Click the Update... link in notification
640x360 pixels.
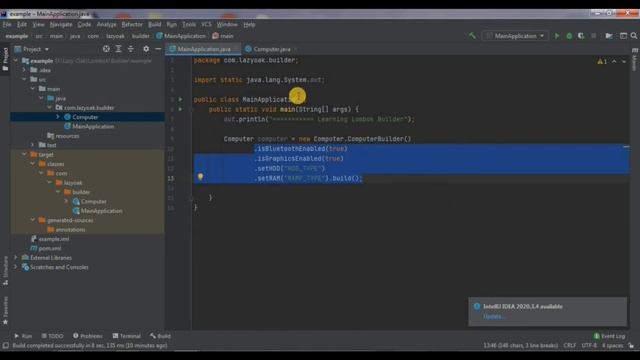tap(494, 316)
